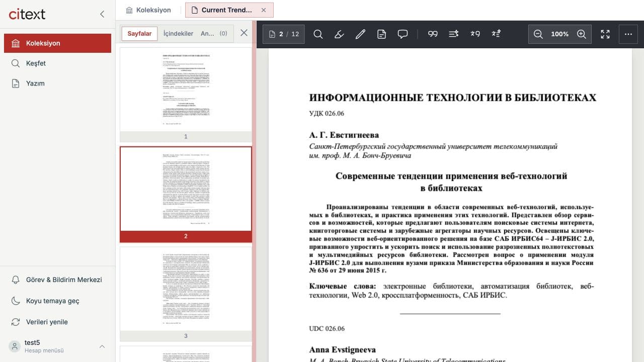The height and width of the screenshot is (362, 644).
Task: Select the pencil drawing tool
Action: [360, 34]
